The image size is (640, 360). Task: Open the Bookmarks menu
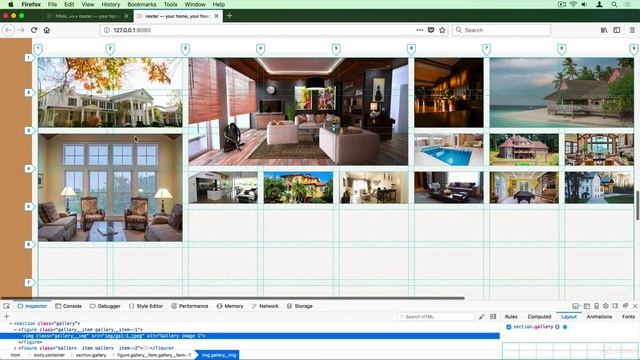click(142, 4)
